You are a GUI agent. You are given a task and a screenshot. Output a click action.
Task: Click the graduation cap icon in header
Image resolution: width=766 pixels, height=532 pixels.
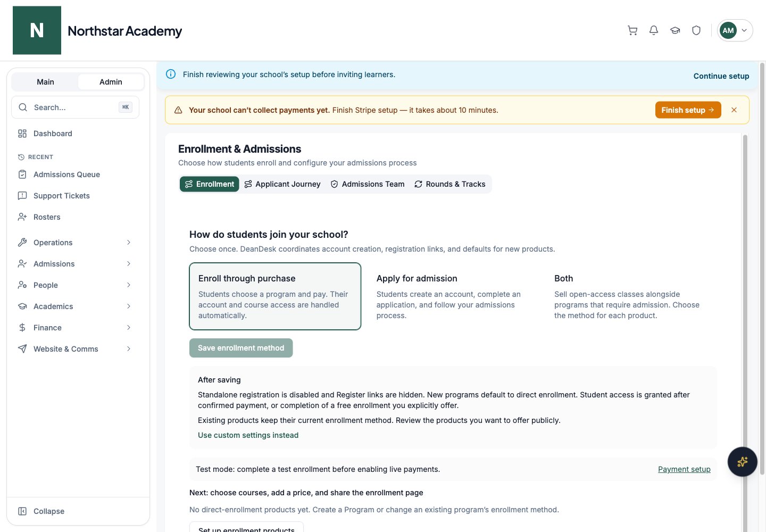[x=675, y=30]
